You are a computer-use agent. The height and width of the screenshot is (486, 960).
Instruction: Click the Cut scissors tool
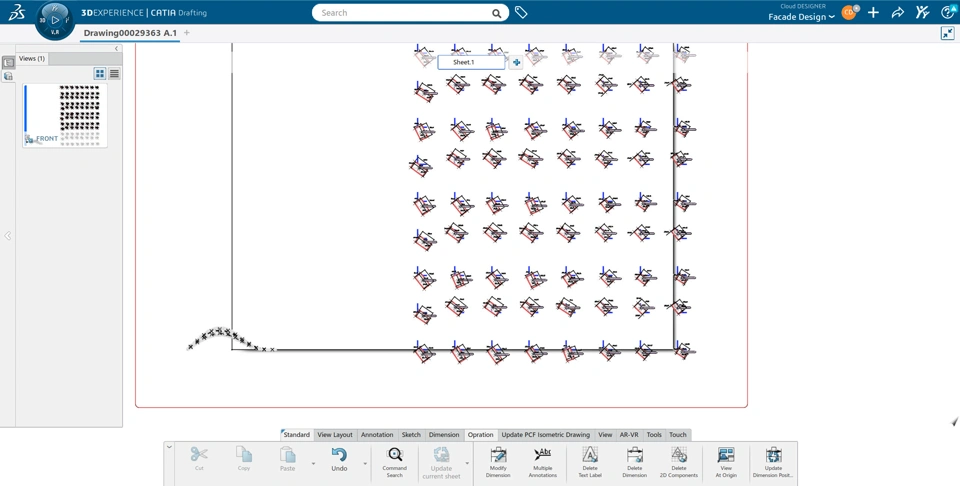(x=199, y=458)
